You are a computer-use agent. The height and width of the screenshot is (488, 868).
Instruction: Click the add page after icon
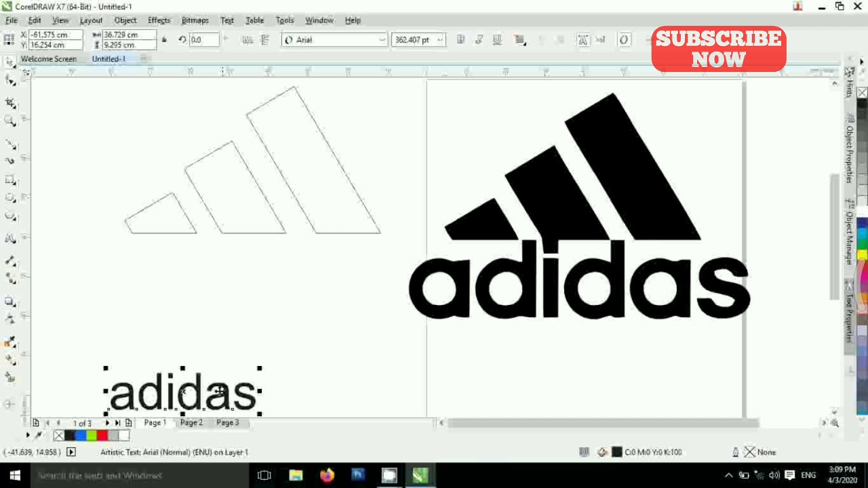(x=128, y=423)
